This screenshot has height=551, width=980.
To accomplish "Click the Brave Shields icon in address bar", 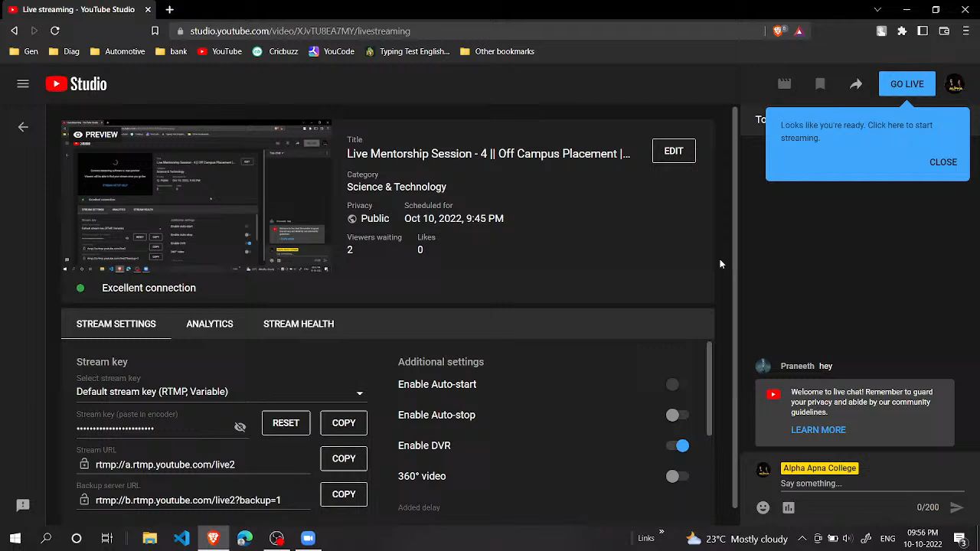I will coord(779,31).
